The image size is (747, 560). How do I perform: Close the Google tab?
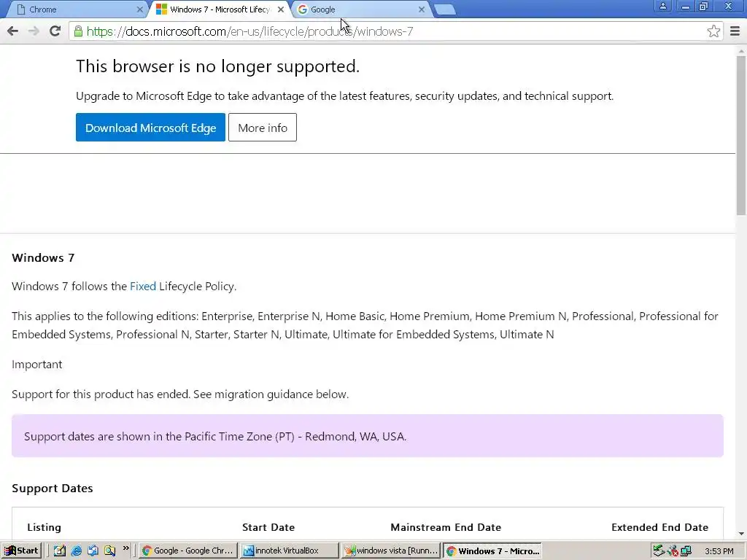421,9
